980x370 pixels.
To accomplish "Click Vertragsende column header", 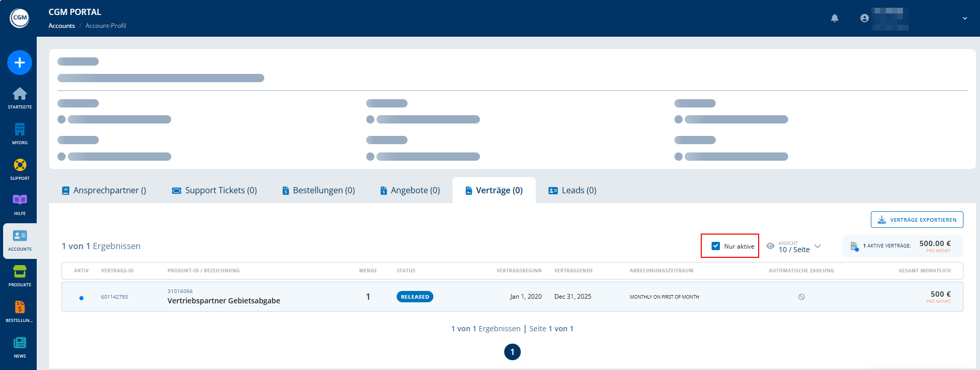I will [x=574, y=271].
